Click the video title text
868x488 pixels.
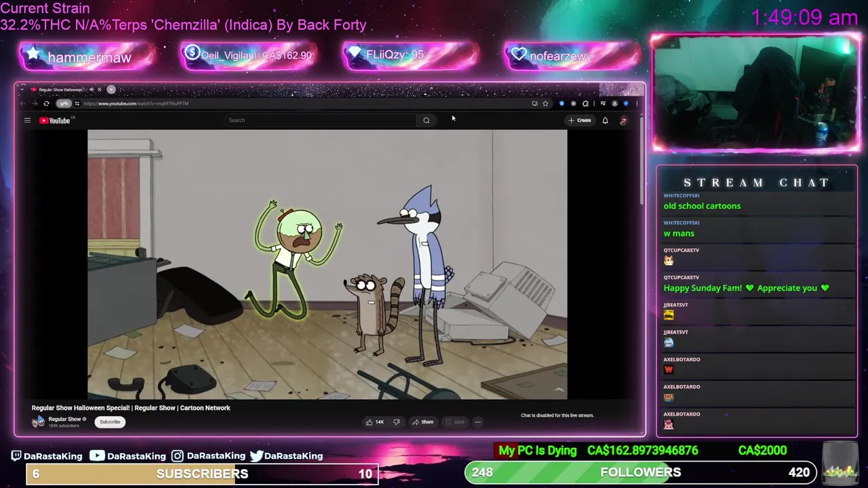coord(131,408)
